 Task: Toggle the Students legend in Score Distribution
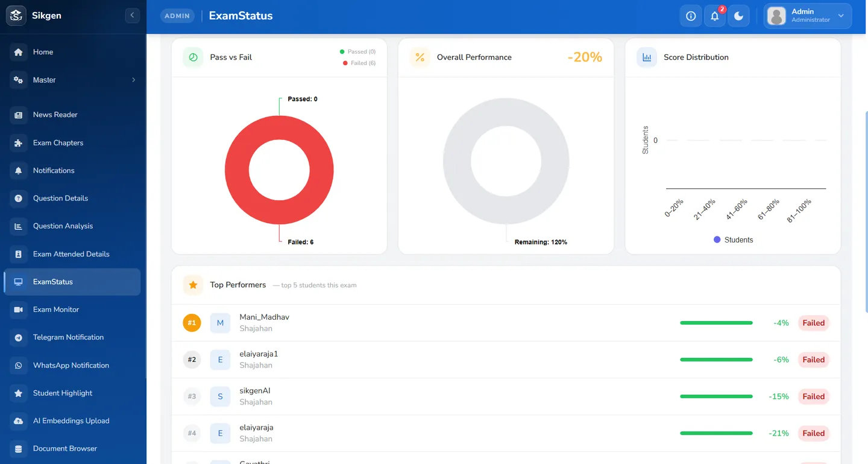[x=733, y=240]
